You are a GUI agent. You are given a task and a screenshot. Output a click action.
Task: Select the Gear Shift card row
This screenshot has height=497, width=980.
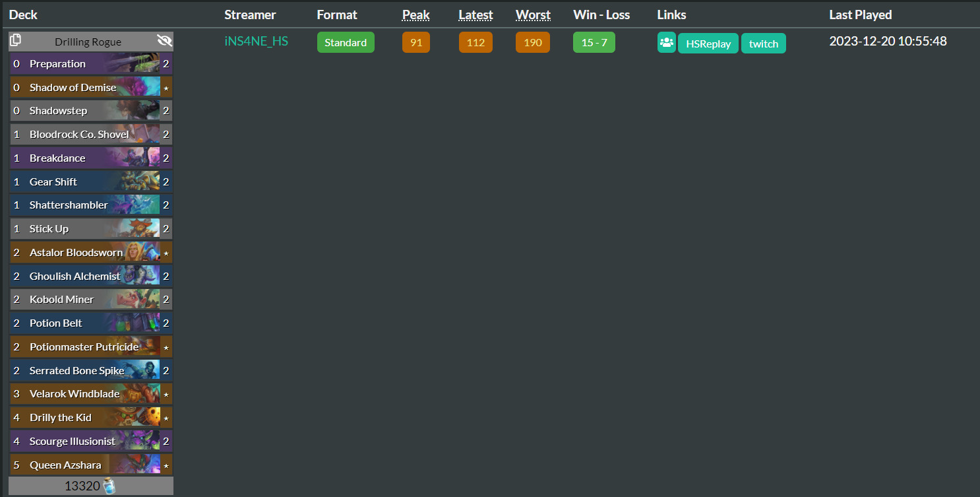[x=91, y=182]
